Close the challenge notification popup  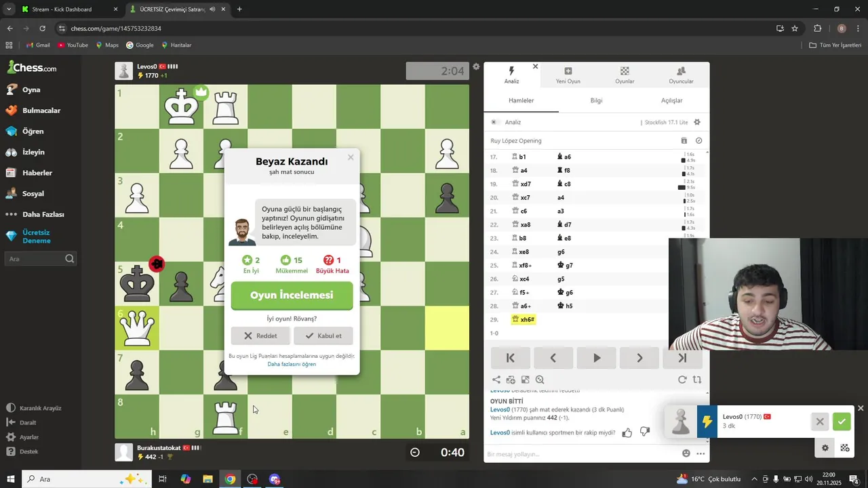coord(861,408)
